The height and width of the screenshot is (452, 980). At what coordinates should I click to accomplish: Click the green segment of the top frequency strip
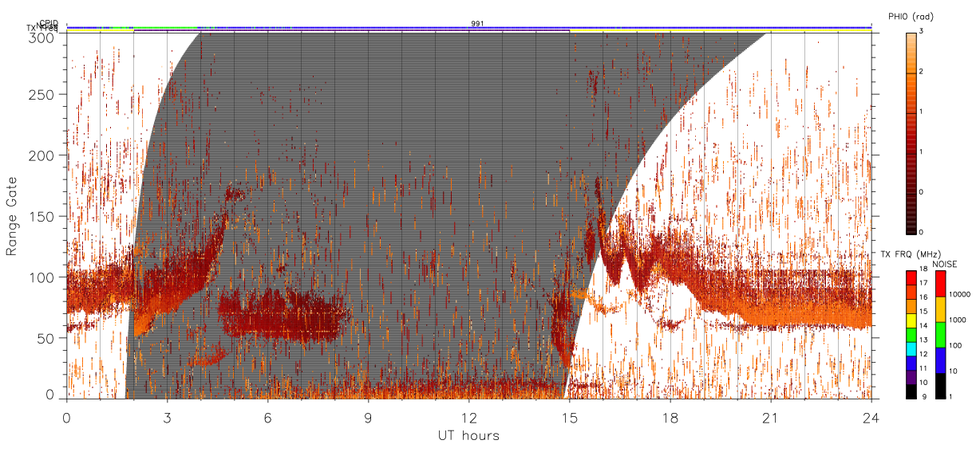tap(166, 29)
